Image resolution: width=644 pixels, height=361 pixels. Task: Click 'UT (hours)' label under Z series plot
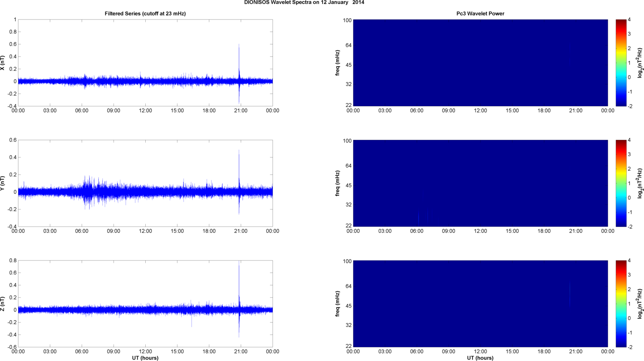pos(145,358)
